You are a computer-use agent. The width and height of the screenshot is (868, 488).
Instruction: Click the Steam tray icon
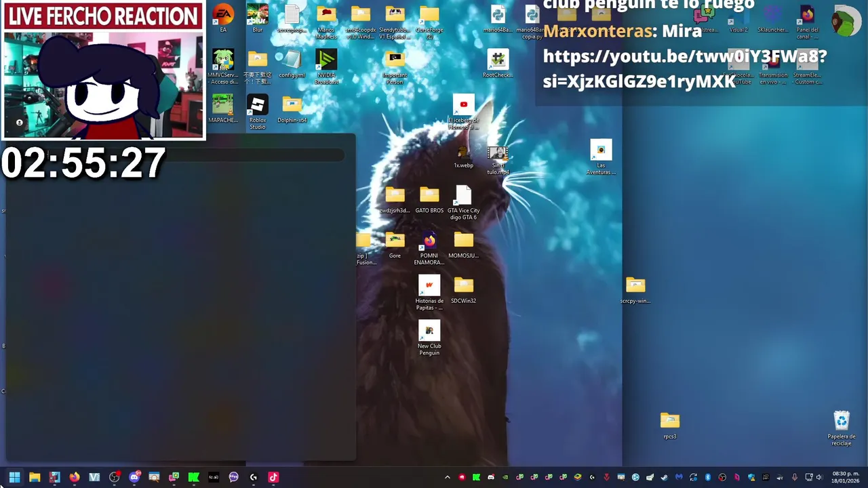point(665,477)
